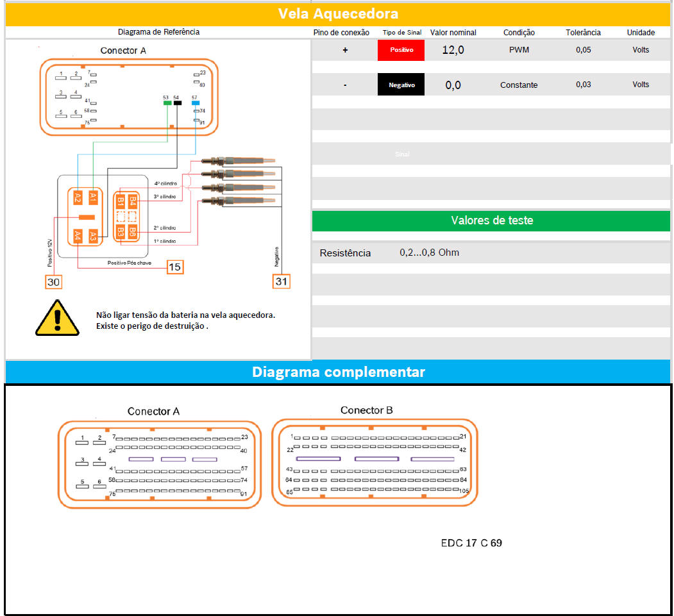Click the 12,0 nominal value cell
Image resolution: width=674 pixels, height=616 pixels.
[453, 50]
